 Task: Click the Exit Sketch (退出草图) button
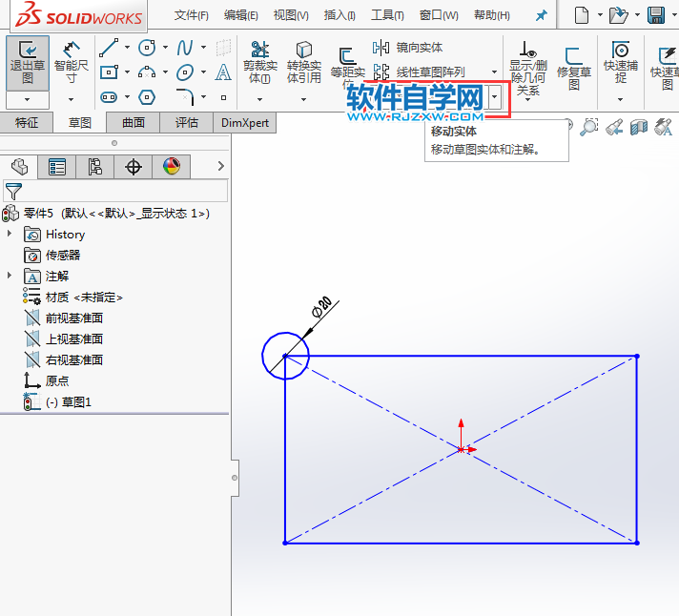[x=27, y=61]
